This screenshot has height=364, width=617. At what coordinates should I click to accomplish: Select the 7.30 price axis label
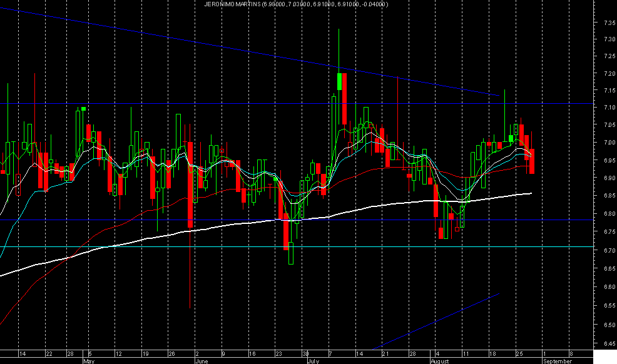609,39
